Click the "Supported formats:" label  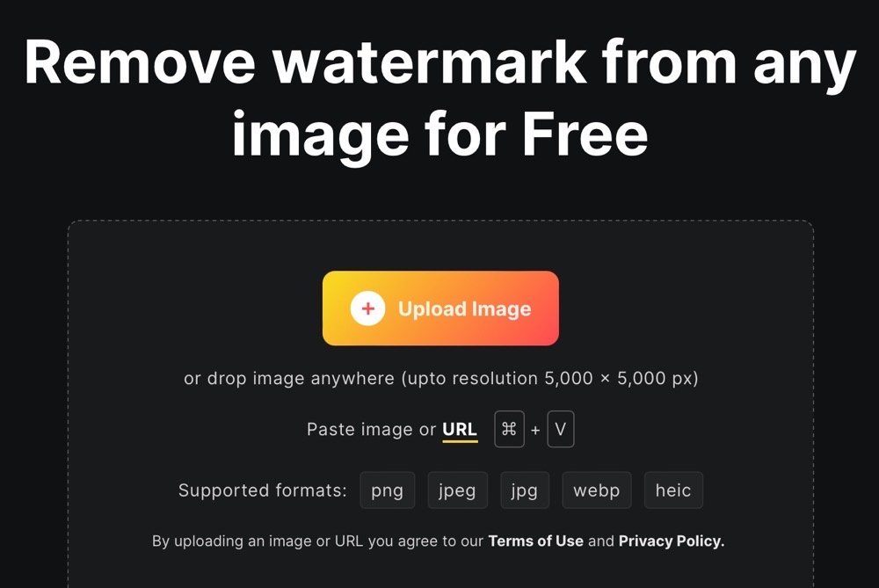click(x=262, y=490)
